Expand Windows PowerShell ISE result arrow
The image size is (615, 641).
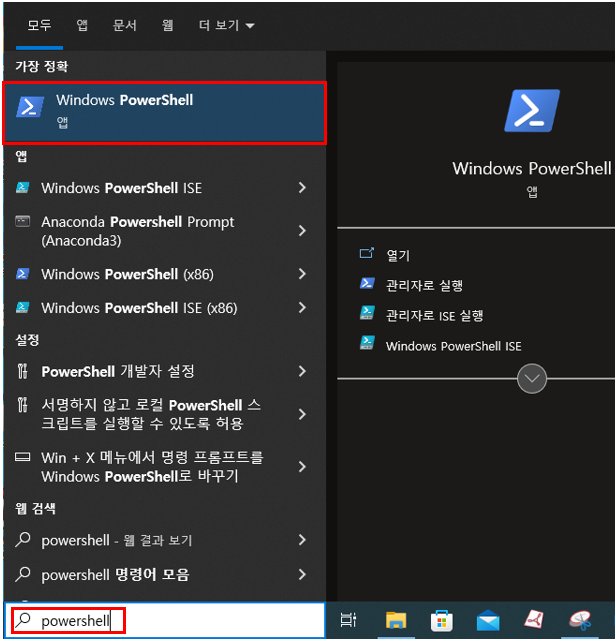pyautogui.click(x=302, y=188)
